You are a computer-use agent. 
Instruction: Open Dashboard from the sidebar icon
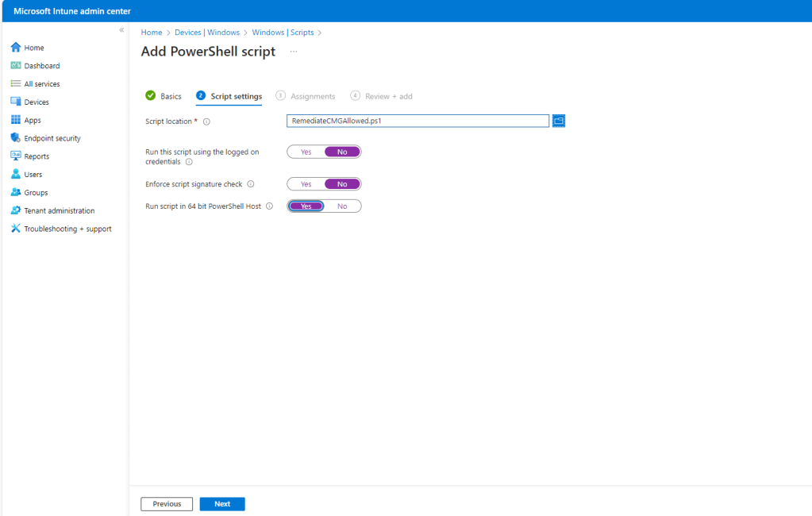click(x=15, y=66)
